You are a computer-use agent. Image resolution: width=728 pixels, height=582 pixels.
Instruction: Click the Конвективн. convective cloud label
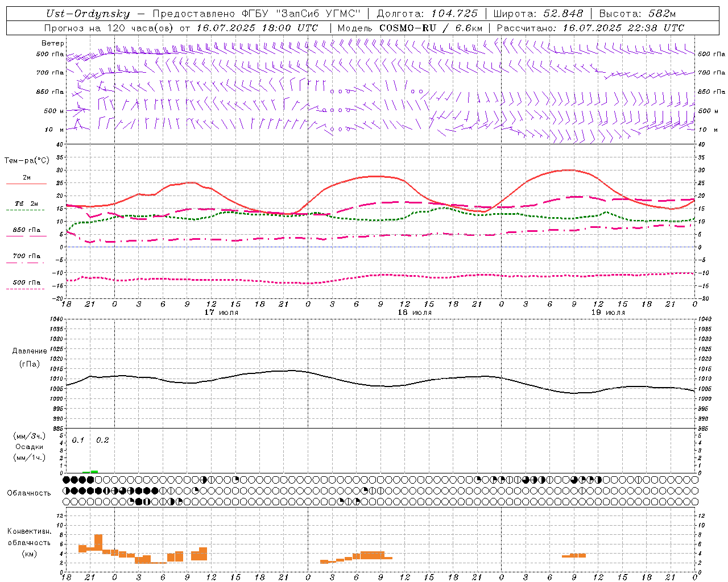coord(30,531)
